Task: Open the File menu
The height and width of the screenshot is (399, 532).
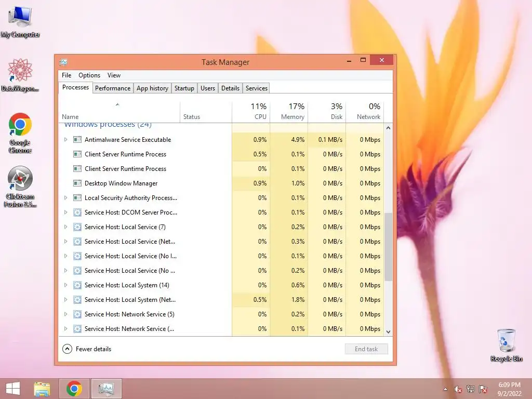Action: tap(66, 75)
